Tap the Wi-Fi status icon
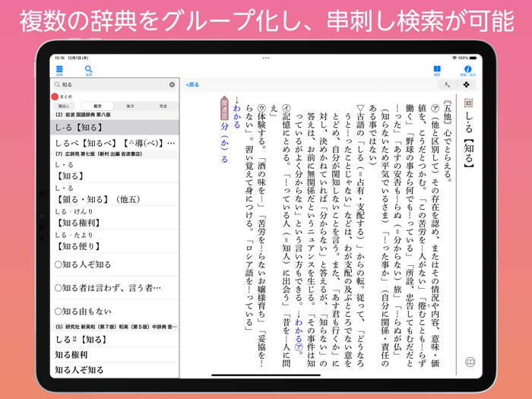 click(454, 58)
